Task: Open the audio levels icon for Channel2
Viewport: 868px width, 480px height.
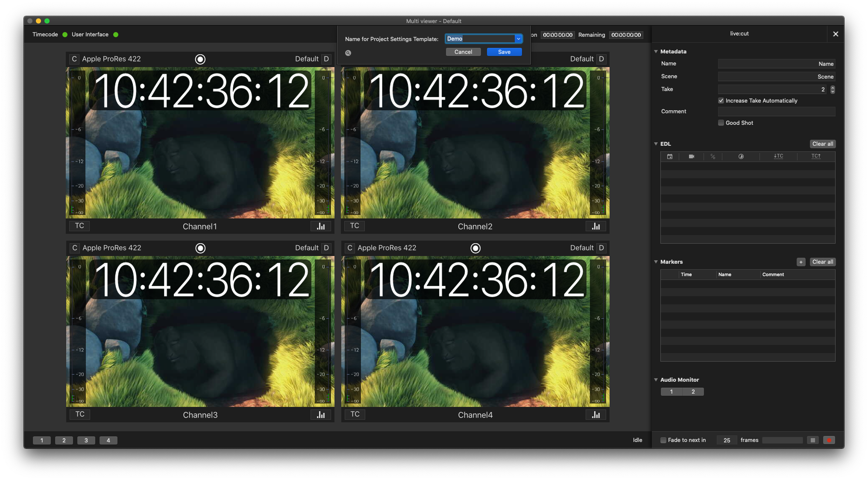Action: pyautogui.click(x=596, y=226)
